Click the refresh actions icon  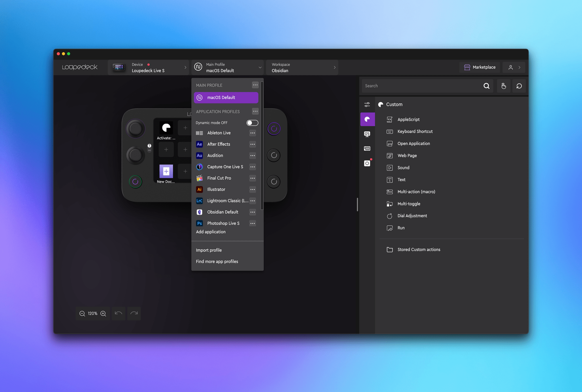(x=519, y=86)
